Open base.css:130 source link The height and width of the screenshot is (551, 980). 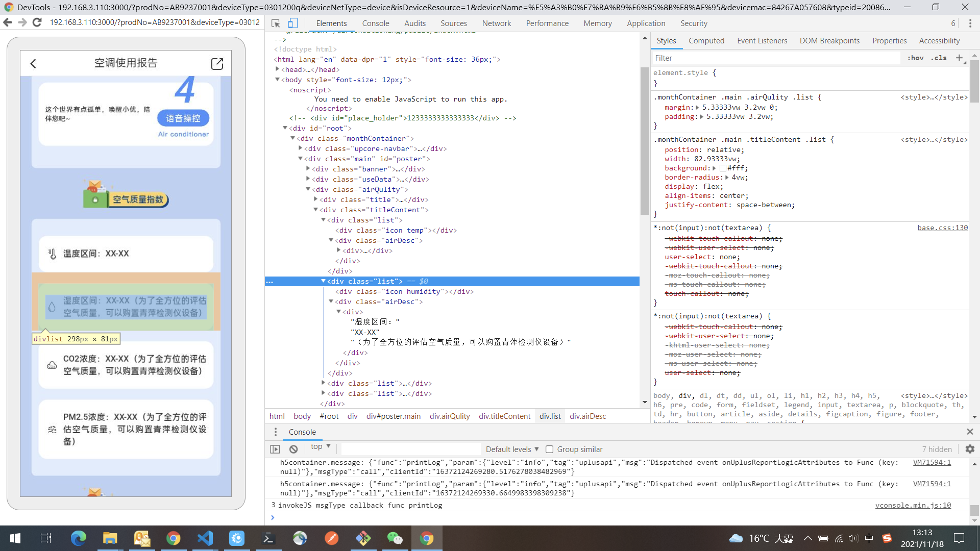(942, 228)
